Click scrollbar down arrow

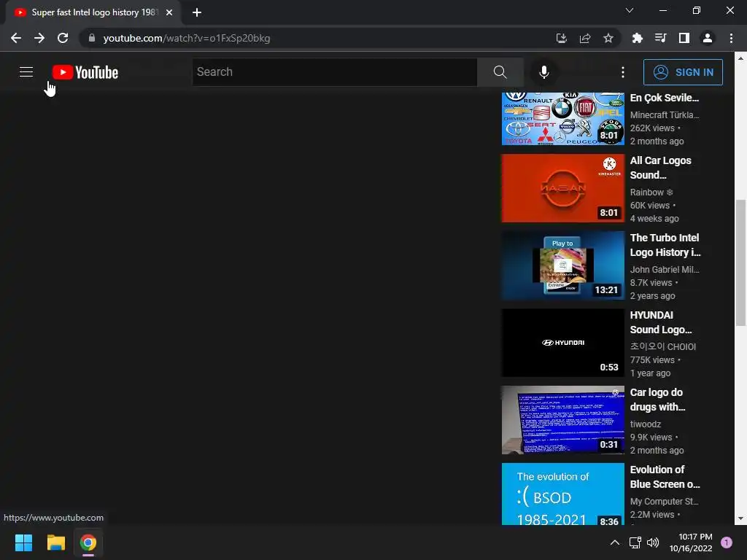coord(740,519)
